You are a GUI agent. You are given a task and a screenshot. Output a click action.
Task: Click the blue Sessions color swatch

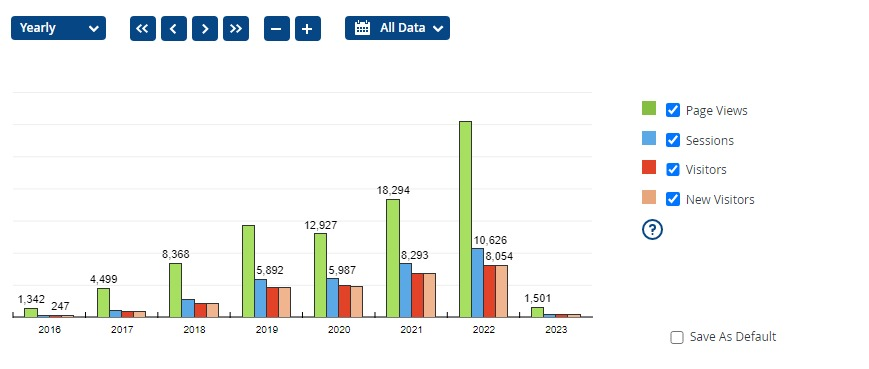(x=649, y=139)
